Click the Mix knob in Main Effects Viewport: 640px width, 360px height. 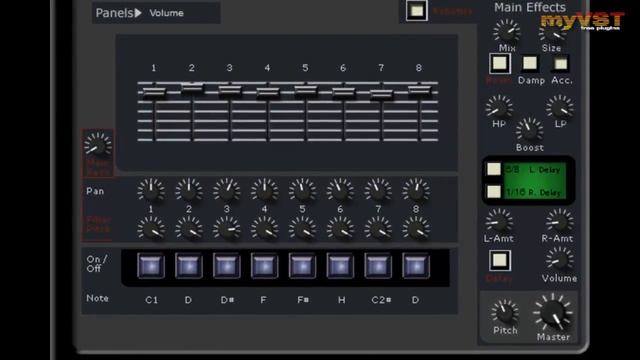click(x=507, y=32)
